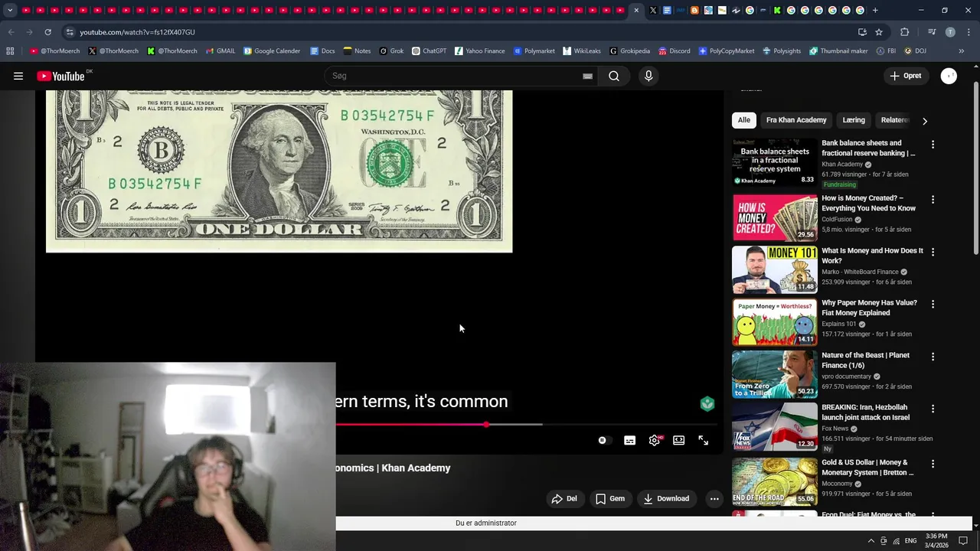Switch the player to theater mode
The height and width of the screenshot is (551, 980).
pyautogui.click(x=678, y=440)
